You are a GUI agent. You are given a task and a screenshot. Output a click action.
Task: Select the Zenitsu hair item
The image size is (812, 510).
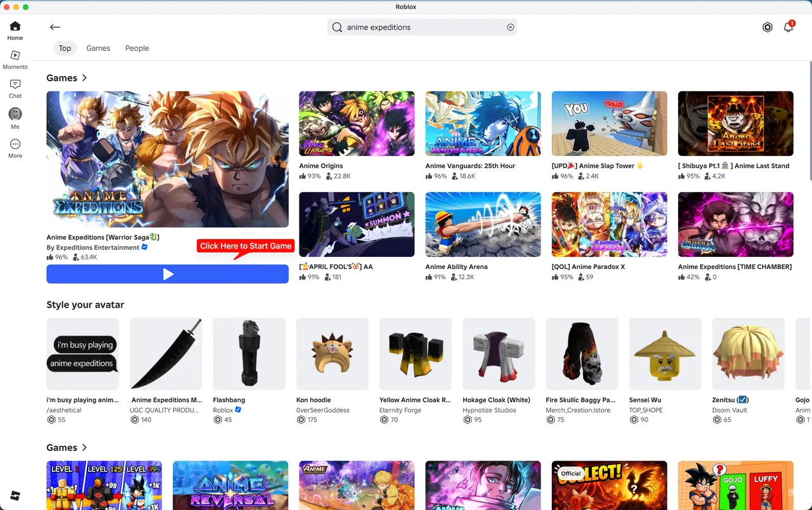[x=749, y=354]
